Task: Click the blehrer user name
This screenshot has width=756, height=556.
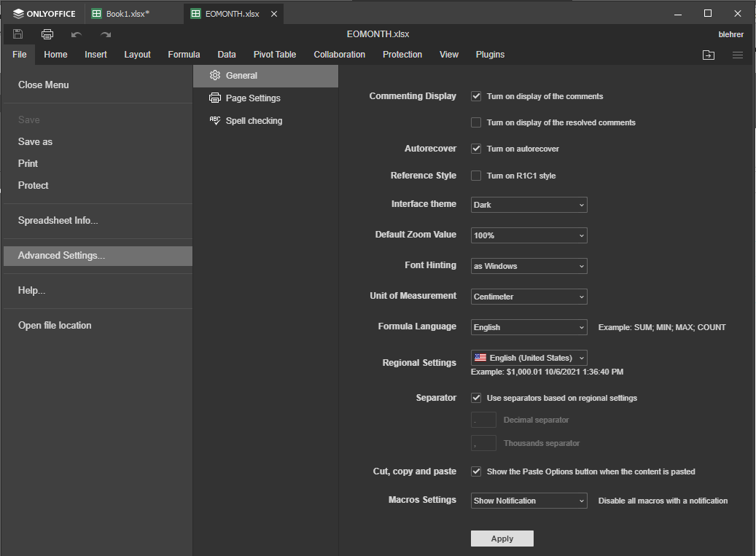Action: pyautogui.click(x=730, y=34)
